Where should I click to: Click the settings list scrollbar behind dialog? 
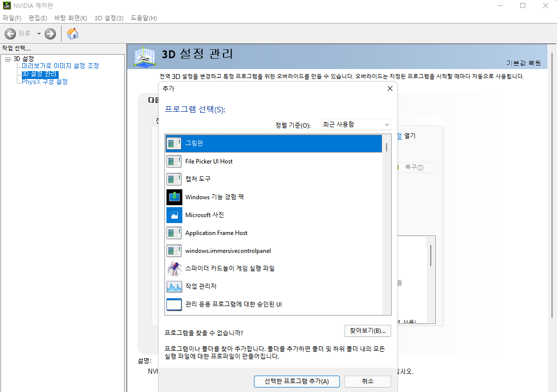coord(430,256)
